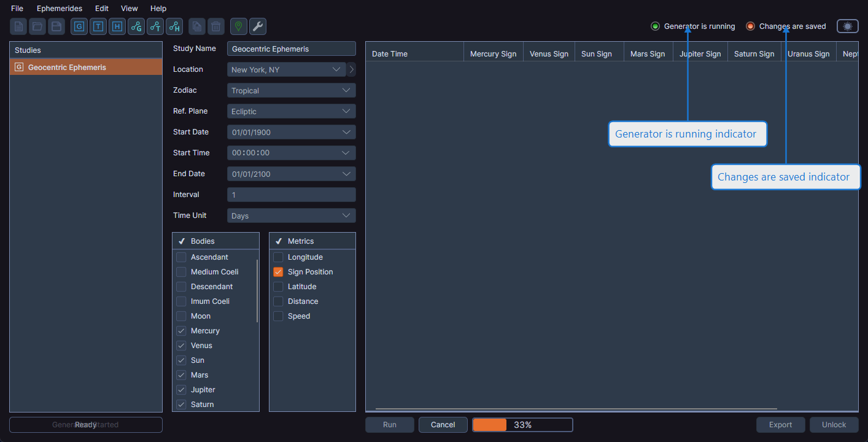The height and width of the screenshot is (442, 868).
Task: Click the trash icon to delete the study
Action: coord(215,26)
